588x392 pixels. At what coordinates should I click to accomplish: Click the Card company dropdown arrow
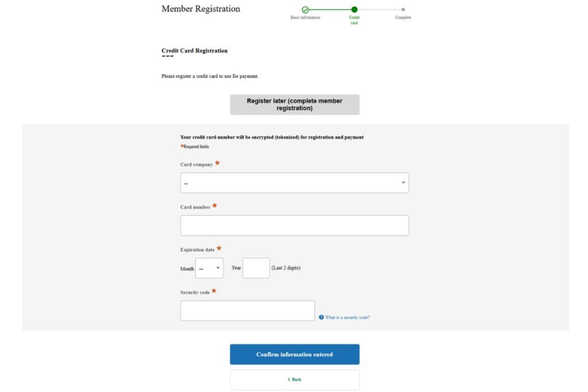[x=403, y=182]
